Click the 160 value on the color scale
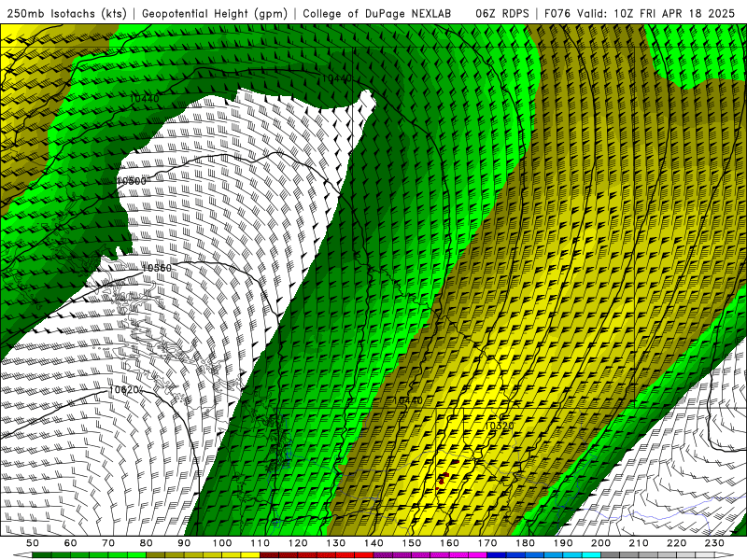Viewport: 747px width, 560px height. pyautogui.click(x=449, y=543)
